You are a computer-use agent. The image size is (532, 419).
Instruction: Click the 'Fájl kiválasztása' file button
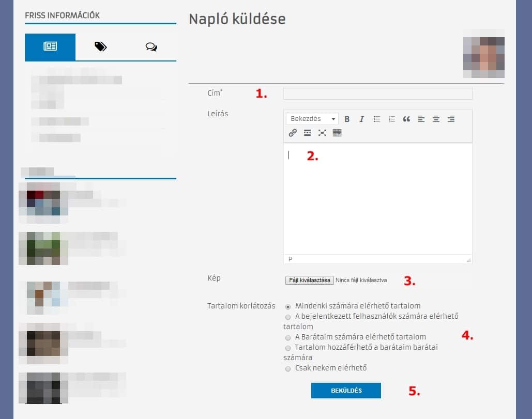click(309, 280)
